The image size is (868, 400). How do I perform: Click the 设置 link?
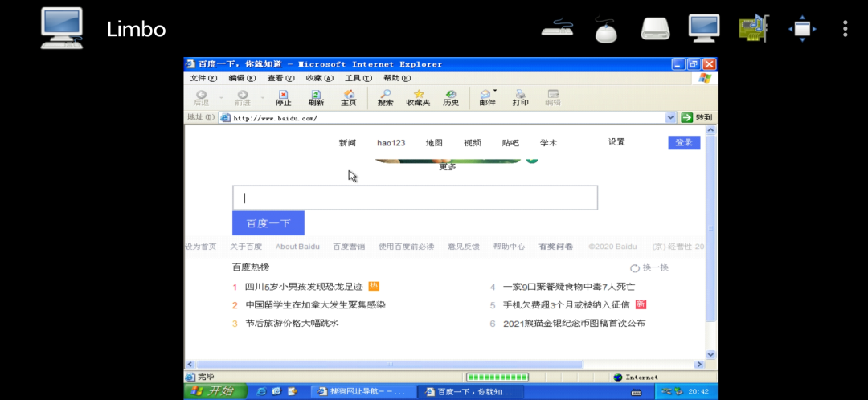click(616, 141)
